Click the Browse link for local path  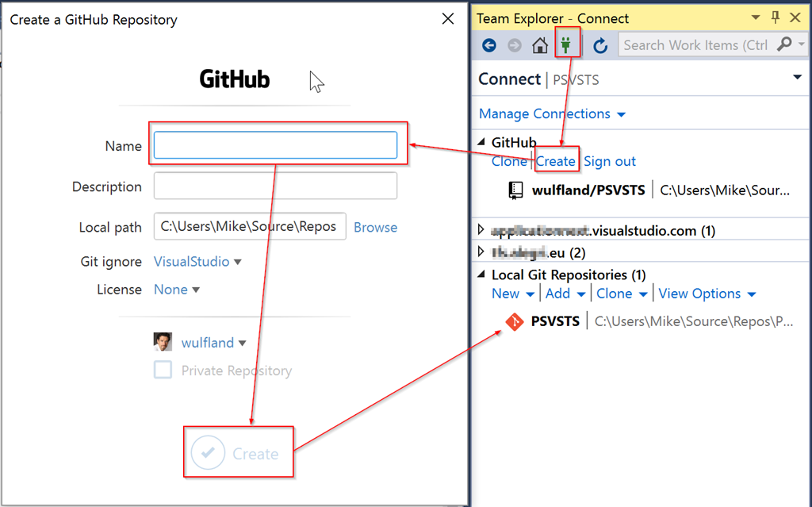[x=375, y=227]
